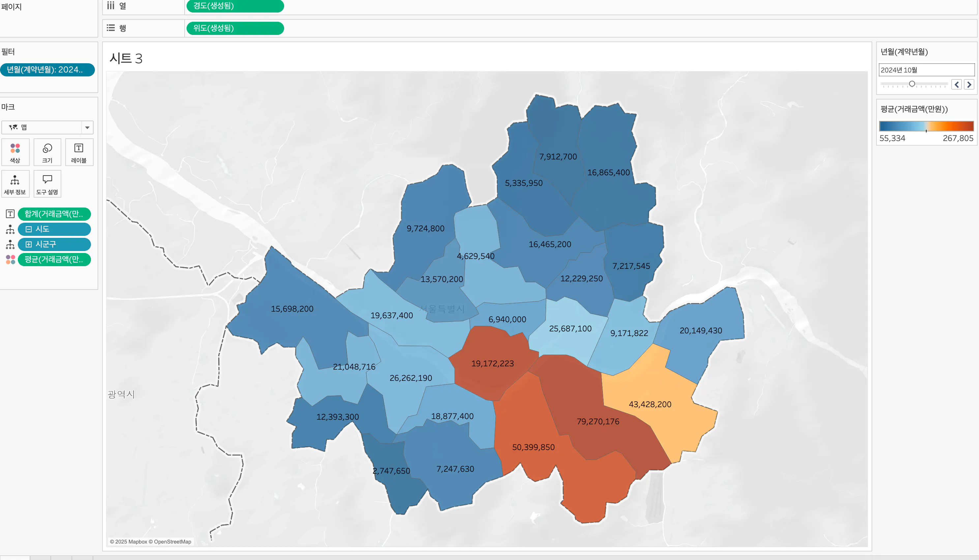This screenshot has height=560, width=979.
Task: Click the 평균(거래금액) color legend gradient
Action: point(926,126)
